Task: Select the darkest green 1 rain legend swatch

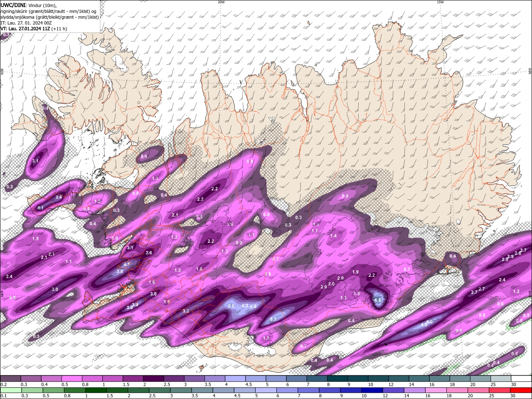Action: [x=96, y=390]
